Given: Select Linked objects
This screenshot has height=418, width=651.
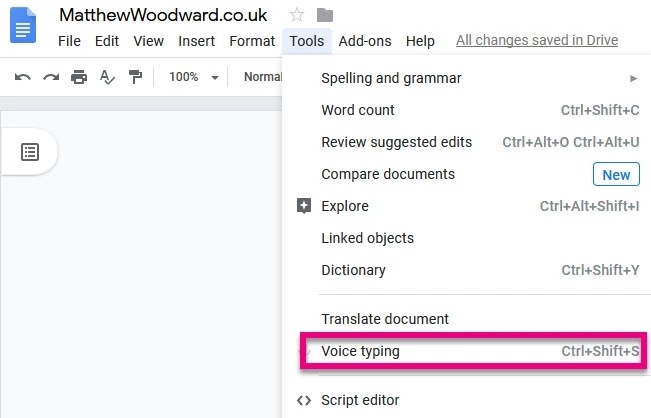Looking at the screenshot, I should point(466,238).
